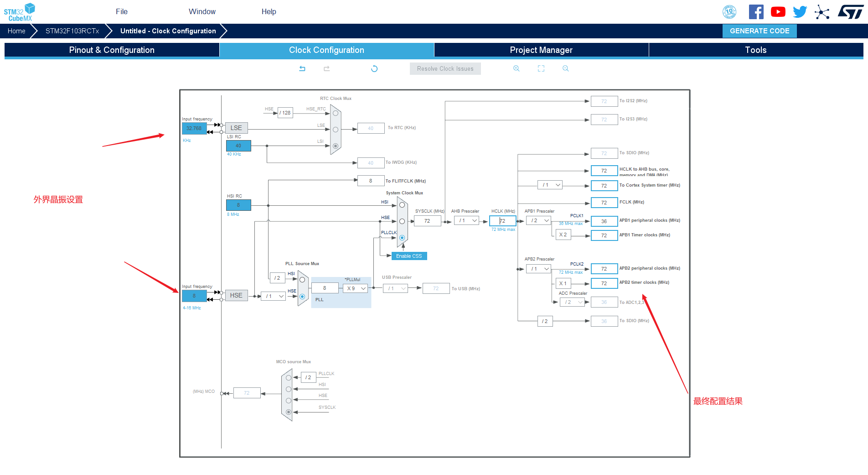Click the Resolve Clock Issues button
Screen dimensions: 868x475
[445, 69]
